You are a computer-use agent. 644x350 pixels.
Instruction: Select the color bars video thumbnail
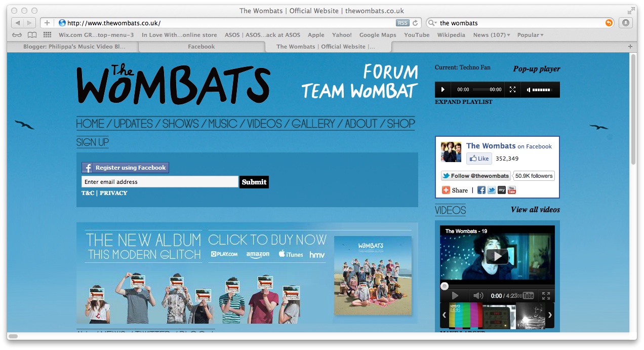[465, 316]
